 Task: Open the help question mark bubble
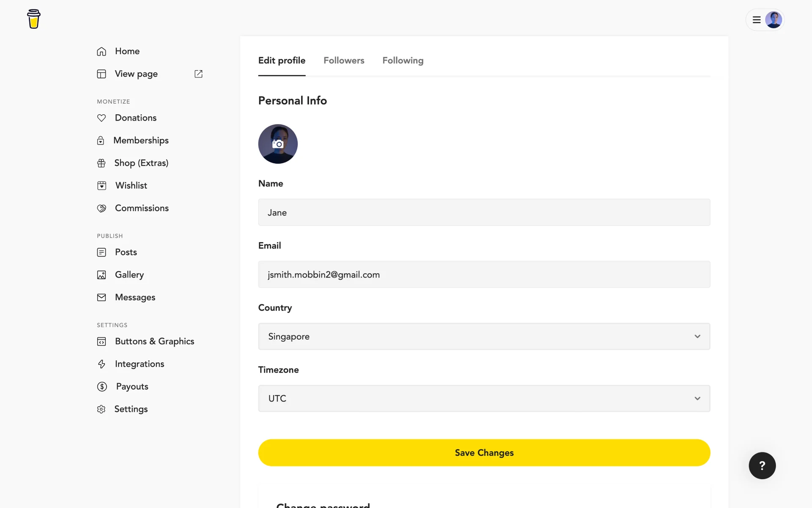pos(762,466)
